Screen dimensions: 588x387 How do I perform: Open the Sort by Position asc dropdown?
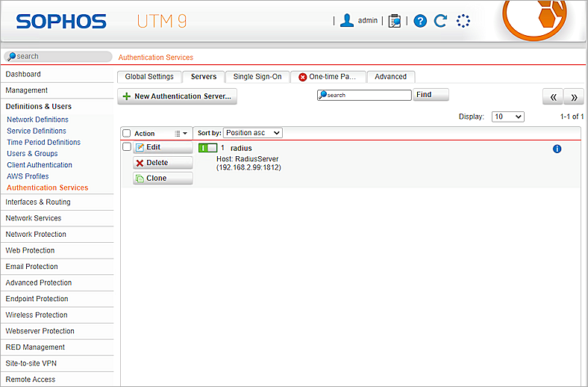[253, 133]
